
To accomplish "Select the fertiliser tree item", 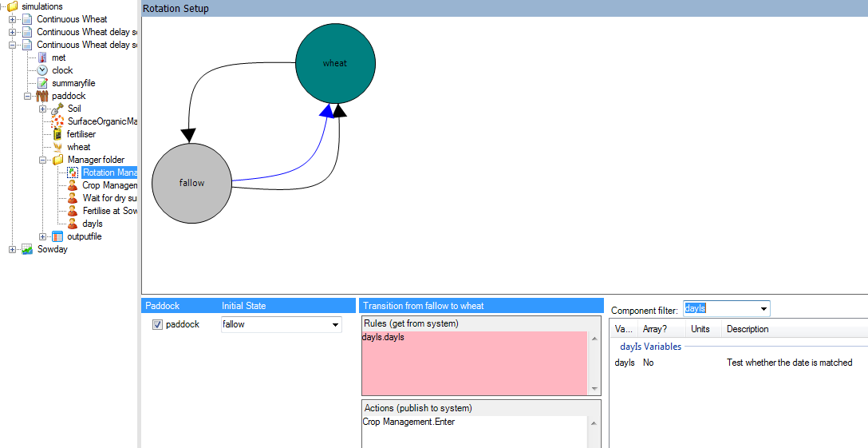I will [x=81, y=134].
